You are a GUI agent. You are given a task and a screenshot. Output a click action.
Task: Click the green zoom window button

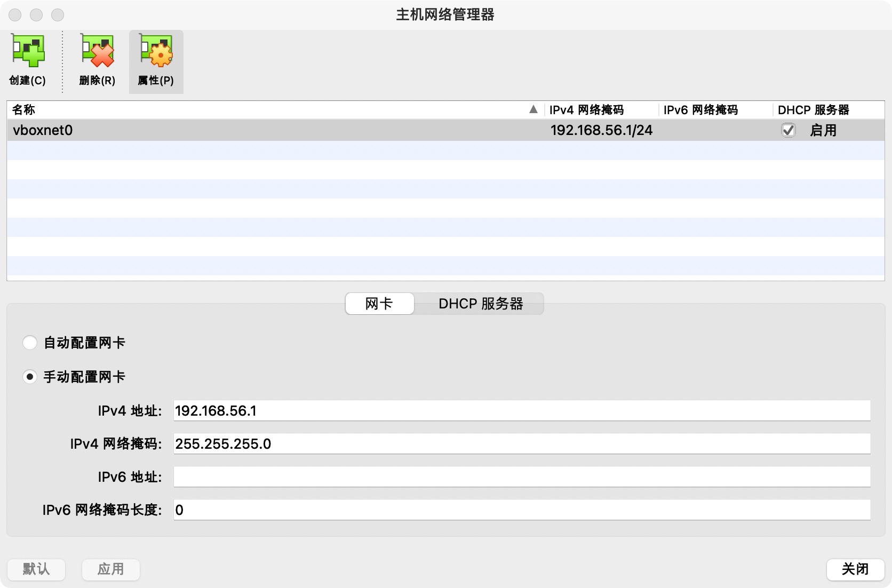coord(58,15)
